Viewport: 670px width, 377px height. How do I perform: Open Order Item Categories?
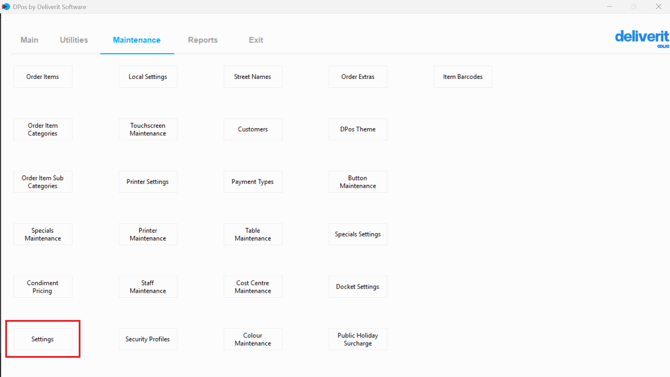(x=43, y=129)
